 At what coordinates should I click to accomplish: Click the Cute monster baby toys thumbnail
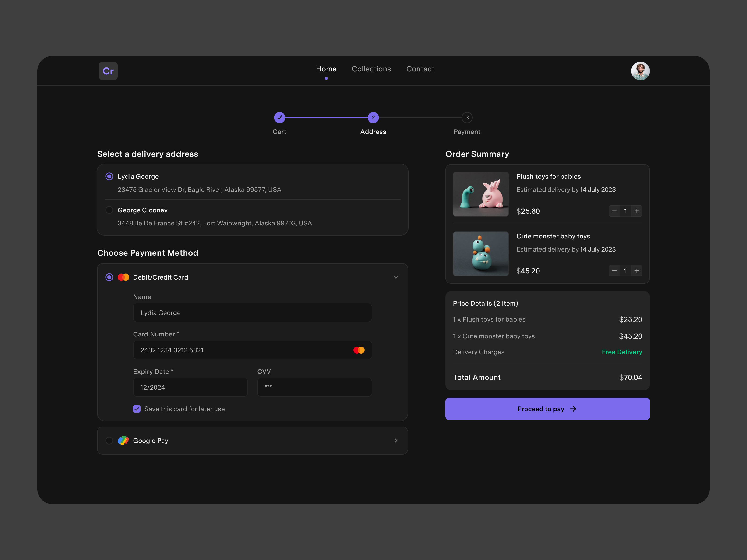pyautogui.click(x=481, y=254)
